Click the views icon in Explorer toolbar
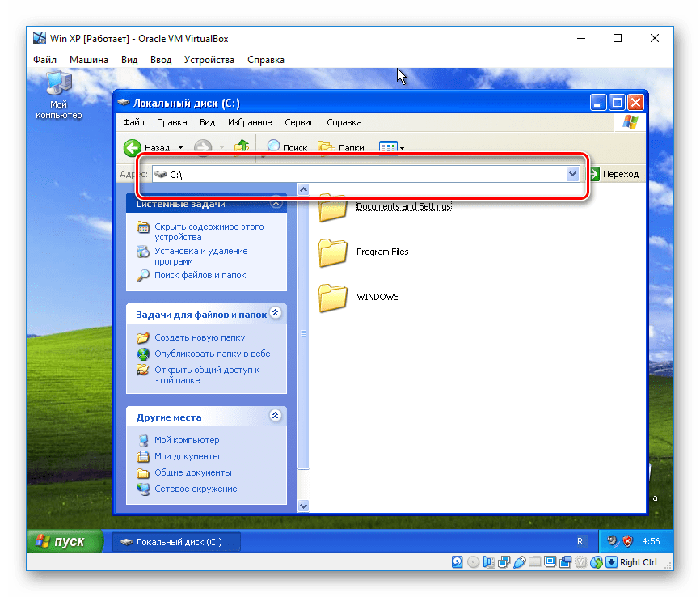The image size is (700, 597). click(388, 147)
